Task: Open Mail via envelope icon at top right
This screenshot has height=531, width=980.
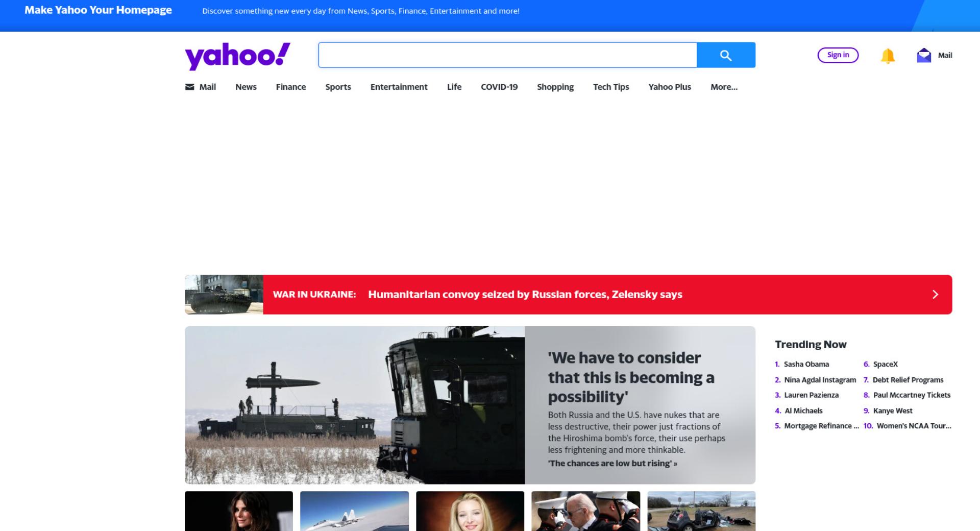Action: (924, 55)
